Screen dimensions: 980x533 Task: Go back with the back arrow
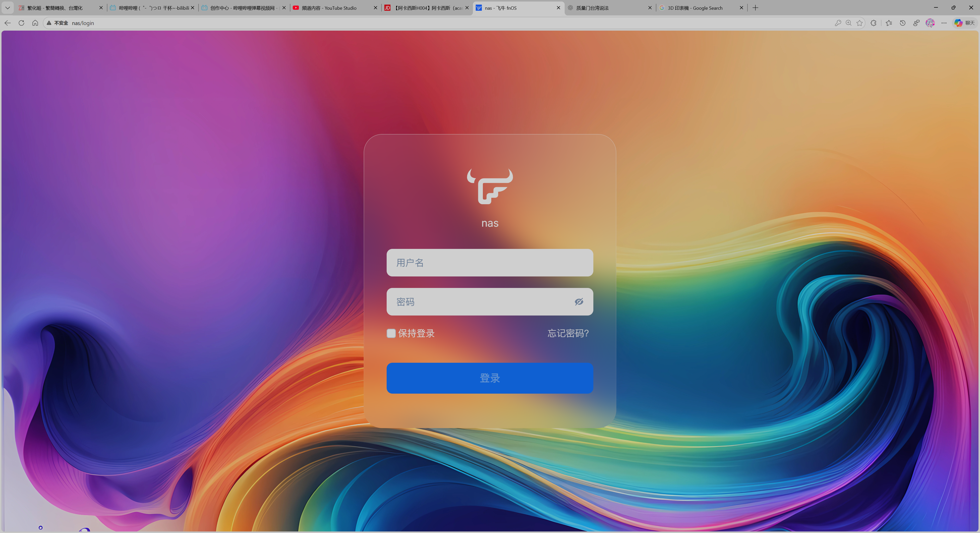tap(8, 23)
